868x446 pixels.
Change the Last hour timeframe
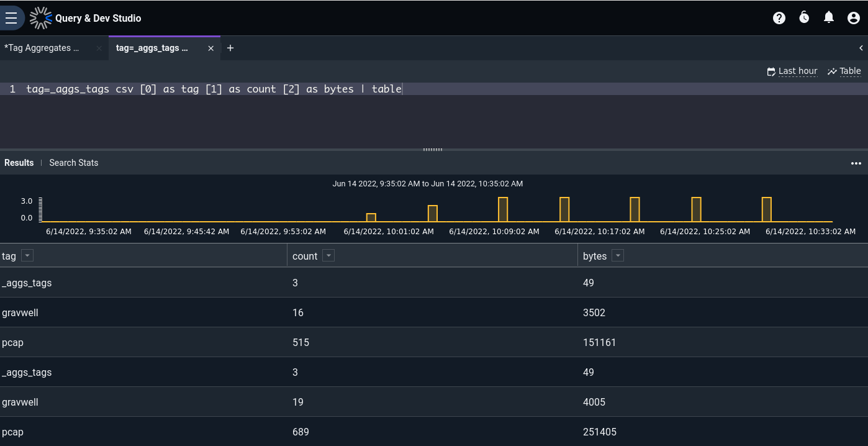(792, 71)
